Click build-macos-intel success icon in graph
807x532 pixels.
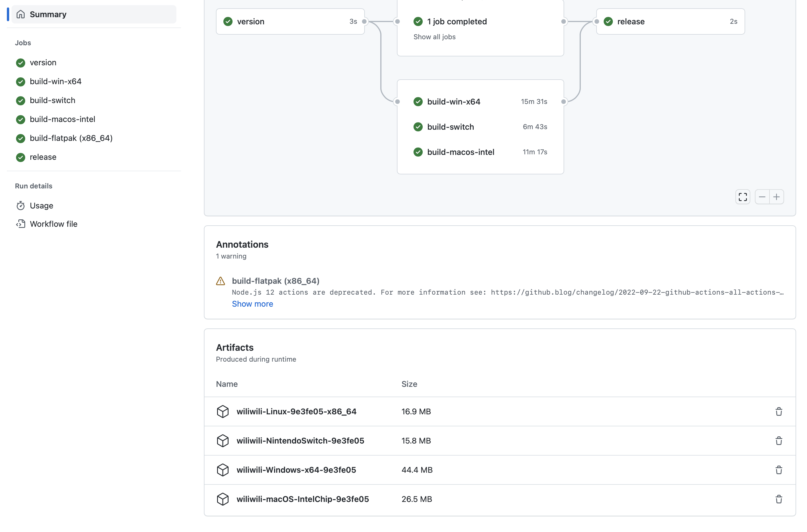(x=418, y=152)
